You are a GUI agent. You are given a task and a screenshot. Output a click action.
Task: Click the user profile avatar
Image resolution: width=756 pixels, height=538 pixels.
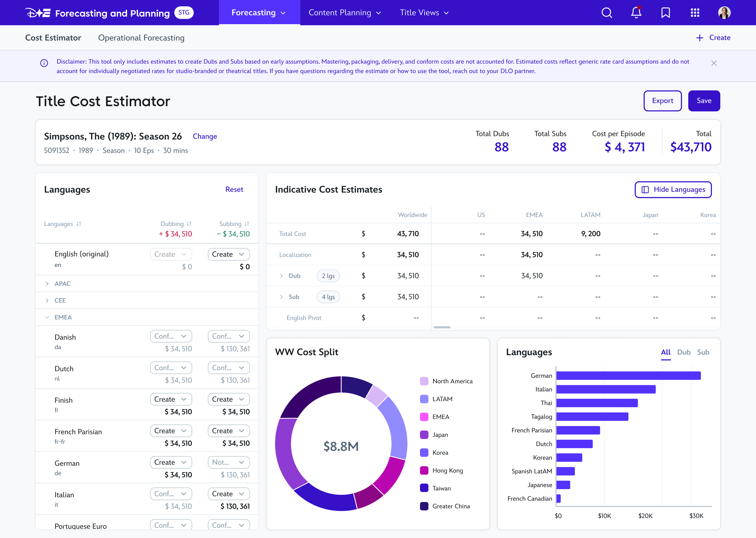pyautogui.click(x=724, y=13)
